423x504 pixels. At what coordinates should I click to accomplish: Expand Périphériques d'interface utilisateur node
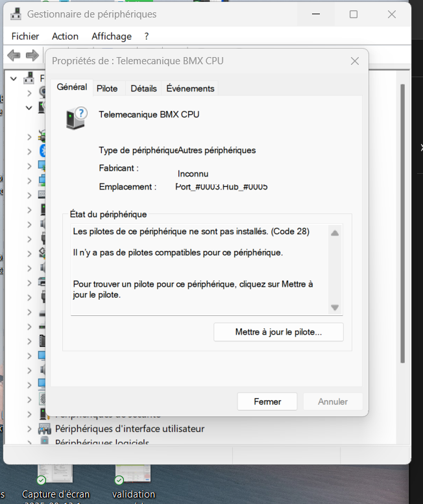[x=29, y=429]
